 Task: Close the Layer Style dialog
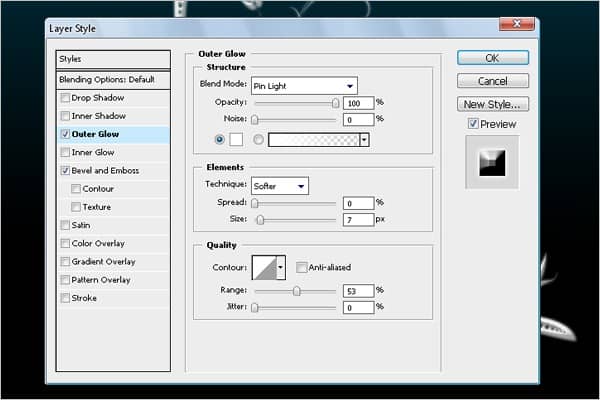(517, 24)
